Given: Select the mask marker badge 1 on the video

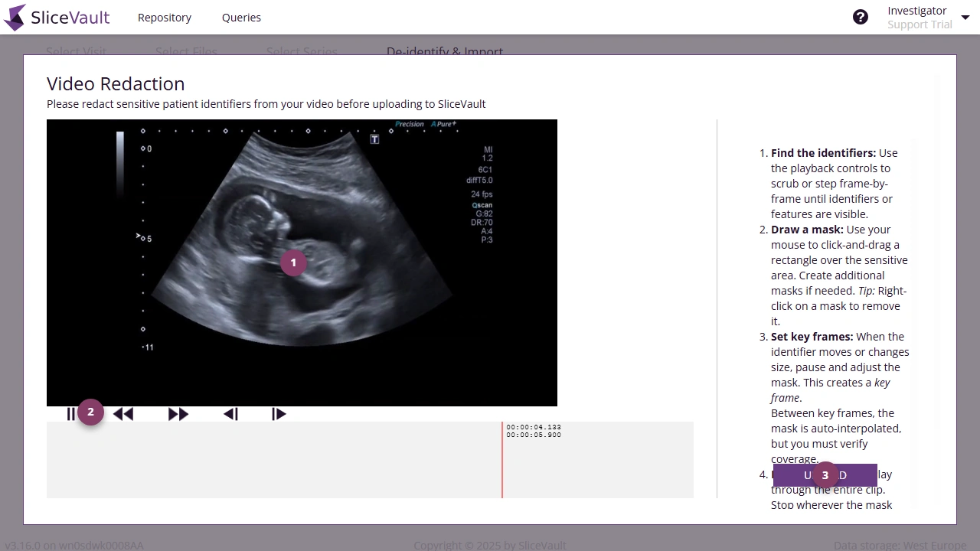Looking at the screenshot, I should (293, 262).
